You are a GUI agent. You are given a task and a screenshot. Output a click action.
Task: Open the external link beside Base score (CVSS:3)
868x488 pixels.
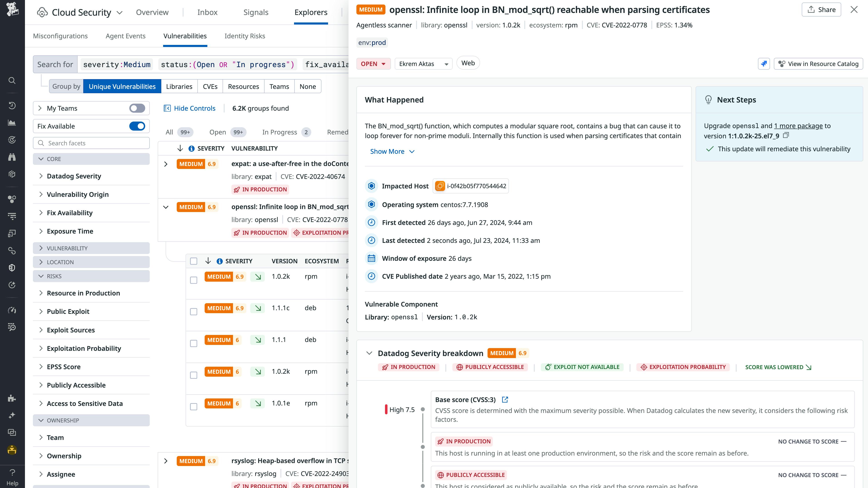(x=505, y=399)
